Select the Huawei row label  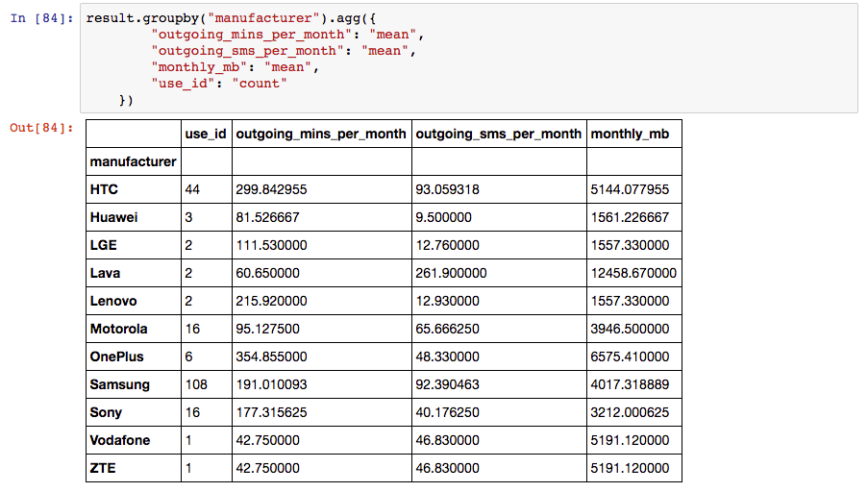coord(114,217)
